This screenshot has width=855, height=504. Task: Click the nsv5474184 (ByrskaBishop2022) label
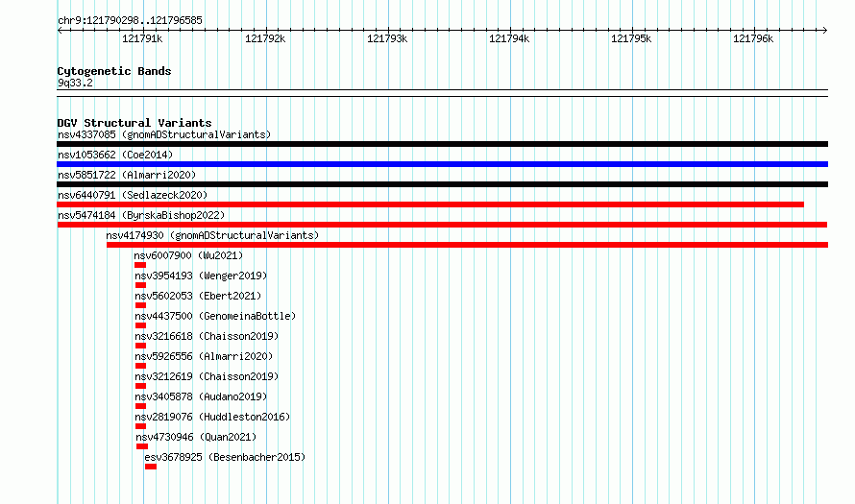[x=141, y=215]
